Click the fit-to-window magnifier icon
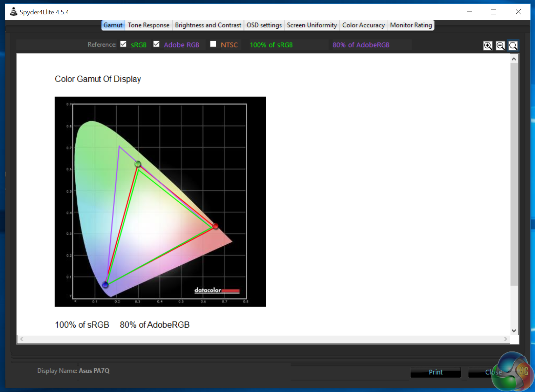 513,45
